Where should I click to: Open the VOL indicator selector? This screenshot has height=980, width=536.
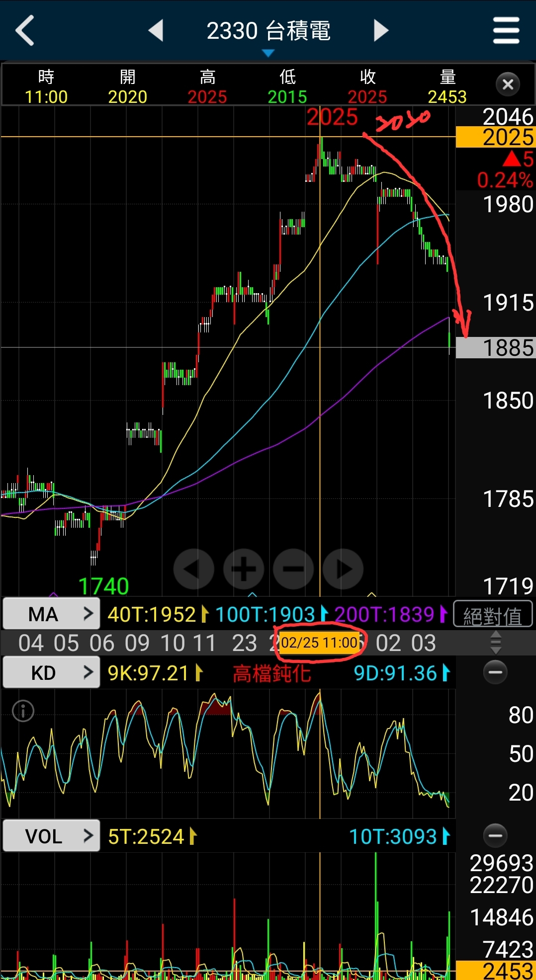point(51,836)
